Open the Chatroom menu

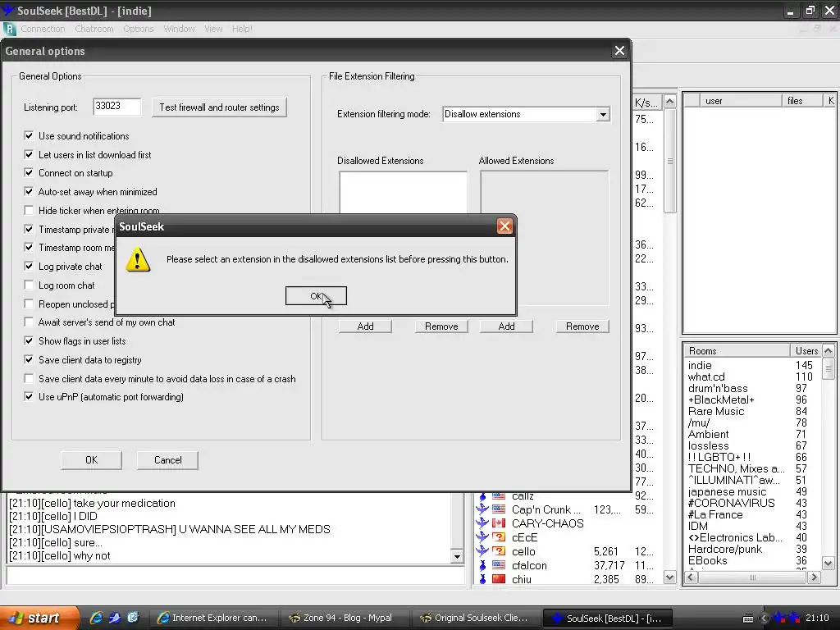[x=94, y=29]
